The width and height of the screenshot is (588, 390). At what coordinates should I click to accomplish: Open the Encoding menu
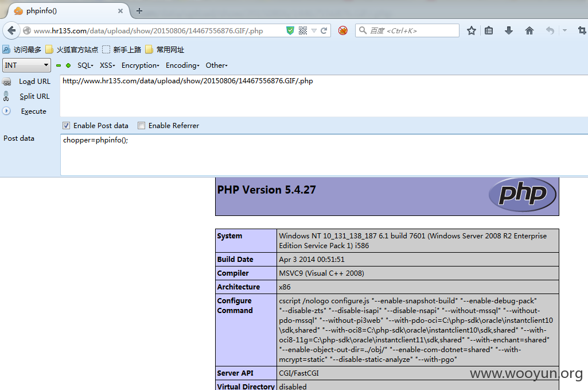click(x=182, y=65)
